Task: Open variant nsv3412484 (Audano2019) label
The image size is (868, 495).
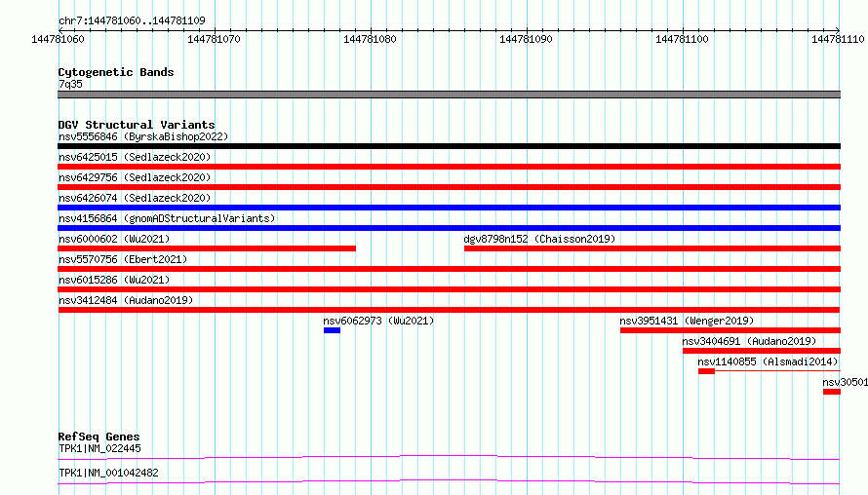Action: (x=126, y=300)
